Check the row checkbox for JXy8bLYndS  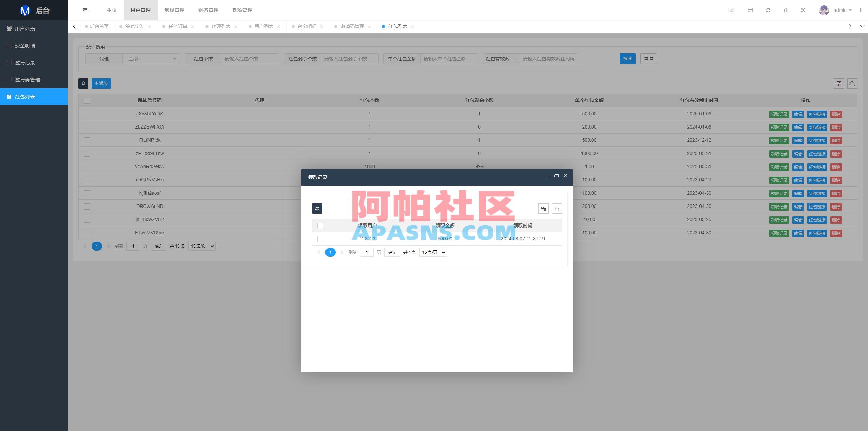[87, 114]
